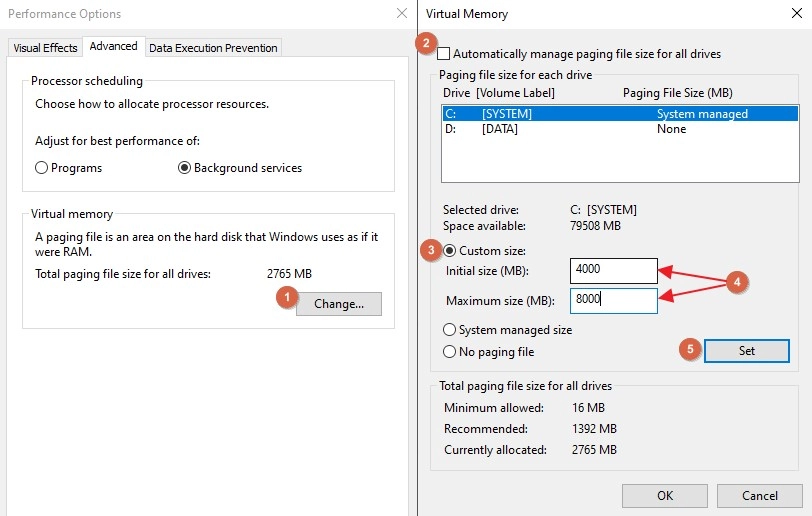
Task: Click the total paging '2765 MB' in Performance Options
Action: pyautogui.click(x=289, y=274)
